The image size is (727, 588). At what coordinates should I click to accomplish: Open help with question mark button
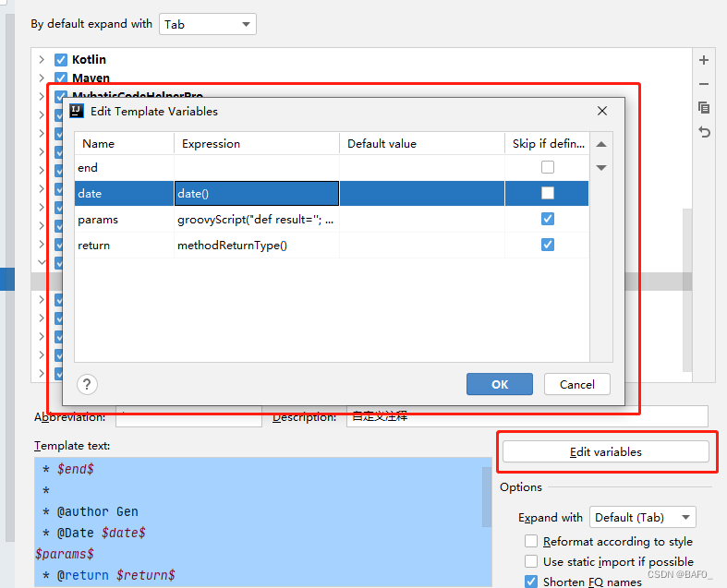(x=87, y=384)
